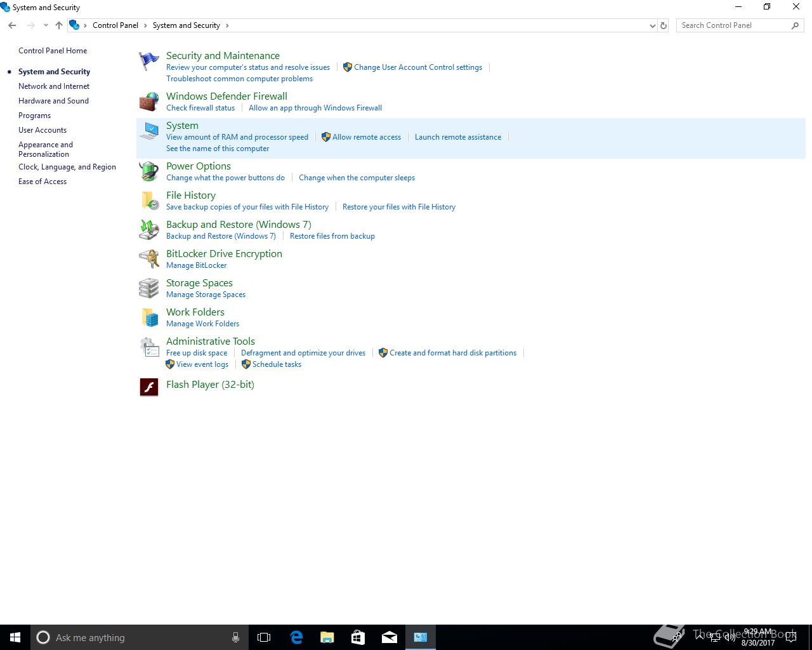Image resolution: width=812 pixels, height=650 pixels.
Task: Open the recent locations dropdown arrow
Action: click(x=46, y=25)
